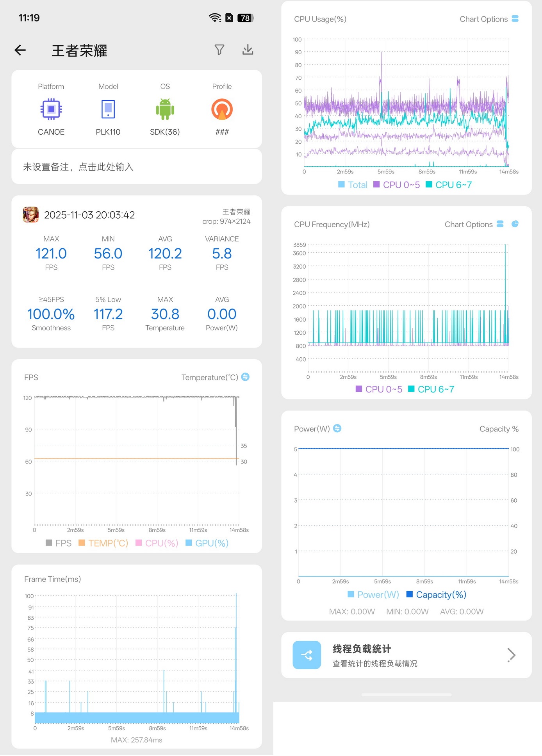Expand the 线程负载统计 chevron arrow
The image size is (542, 756).
point(512,655)
